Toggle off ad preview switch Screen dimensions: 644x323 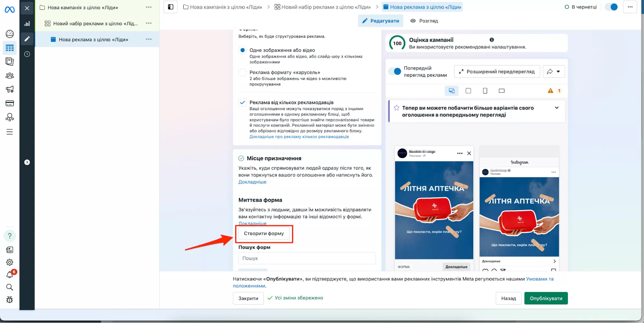395,71
